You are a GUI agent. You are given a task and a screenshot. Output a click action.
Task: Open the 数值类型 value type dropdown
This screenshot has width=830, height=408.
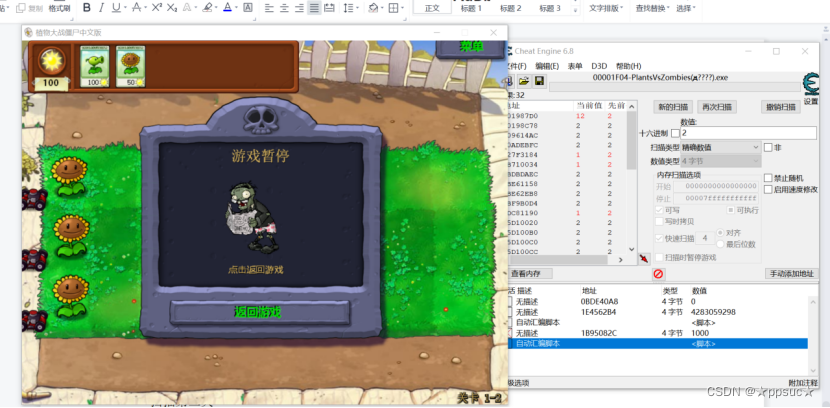coord(720,161)
